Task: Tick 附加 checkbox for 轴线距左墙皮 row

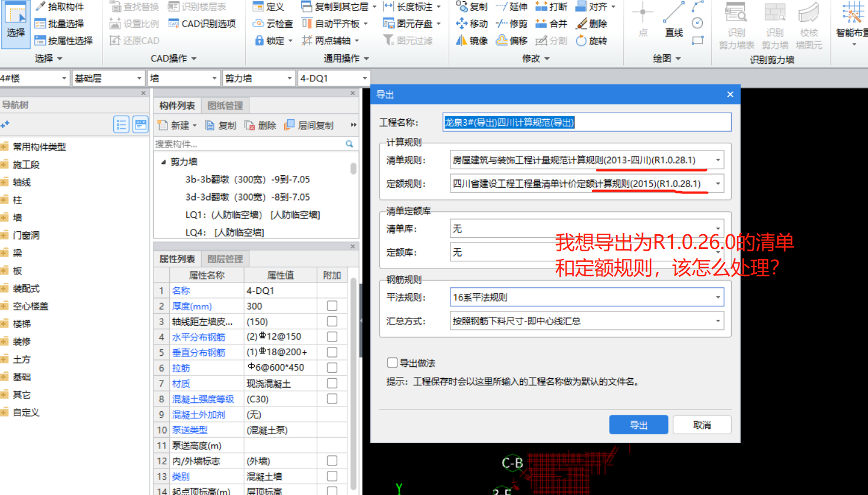Action: point(332,321)
